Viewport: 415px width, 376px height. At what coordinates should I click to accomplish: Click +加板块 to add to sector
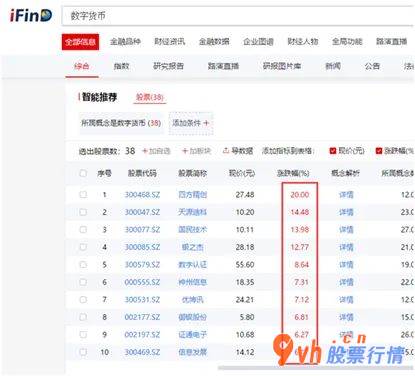pyautogui.click(x=196, y=151)
